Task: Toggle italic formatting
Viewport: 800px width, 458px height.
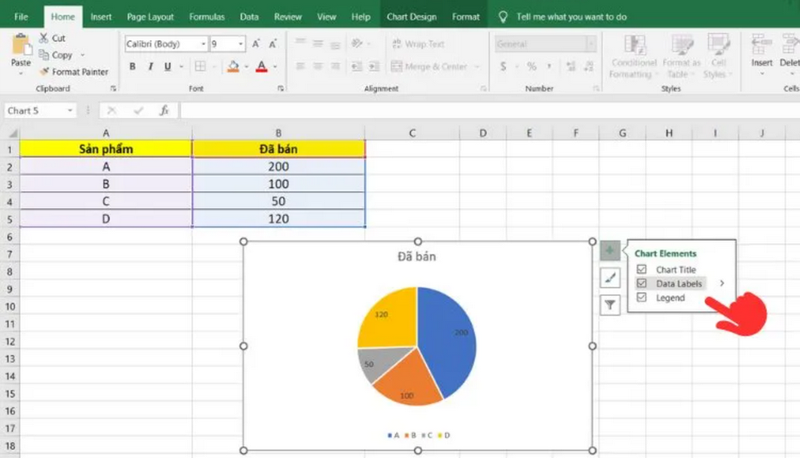Action: 151,66
